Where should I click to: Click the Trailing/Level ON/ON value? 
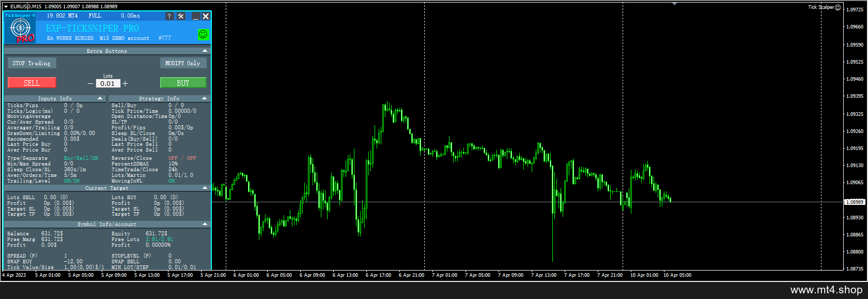pyautogui.click(x=72, y=181)
